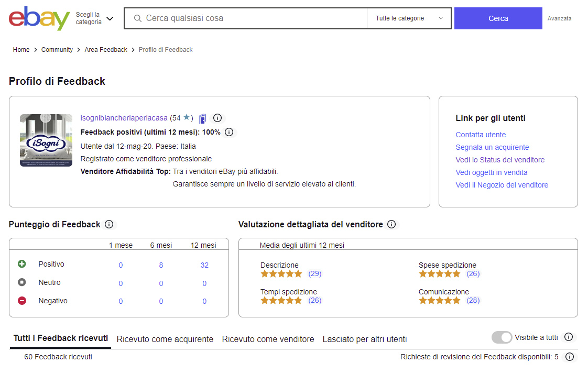Click the feedback star icon beside 54

point(187,118)
